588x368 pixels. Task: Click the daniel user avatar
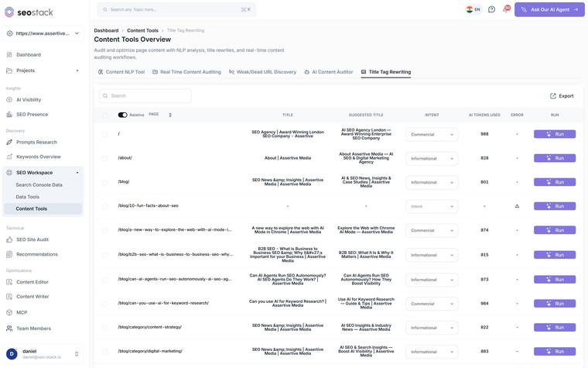[x=12, y=354]
